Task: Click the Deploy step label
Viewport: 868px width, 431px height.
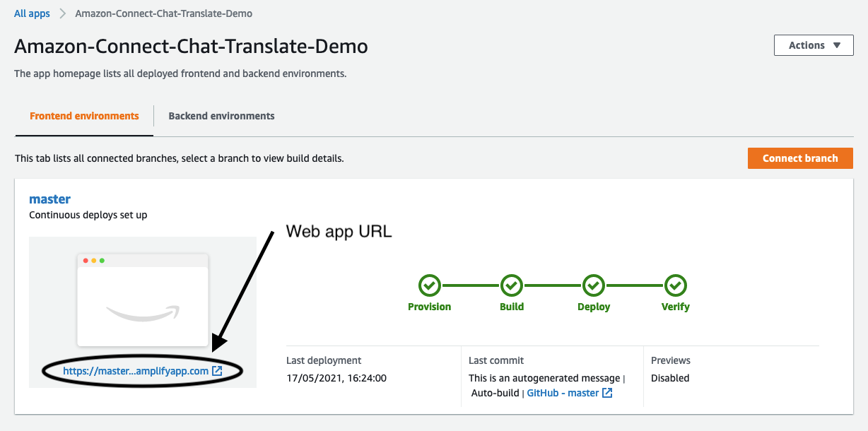Action: click(x=594, y=307)
